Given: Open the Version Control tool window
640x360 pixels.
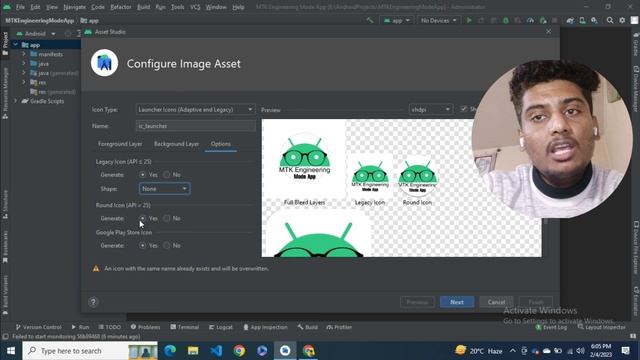Looking at the screenshot, I should [x=38, y=327].
